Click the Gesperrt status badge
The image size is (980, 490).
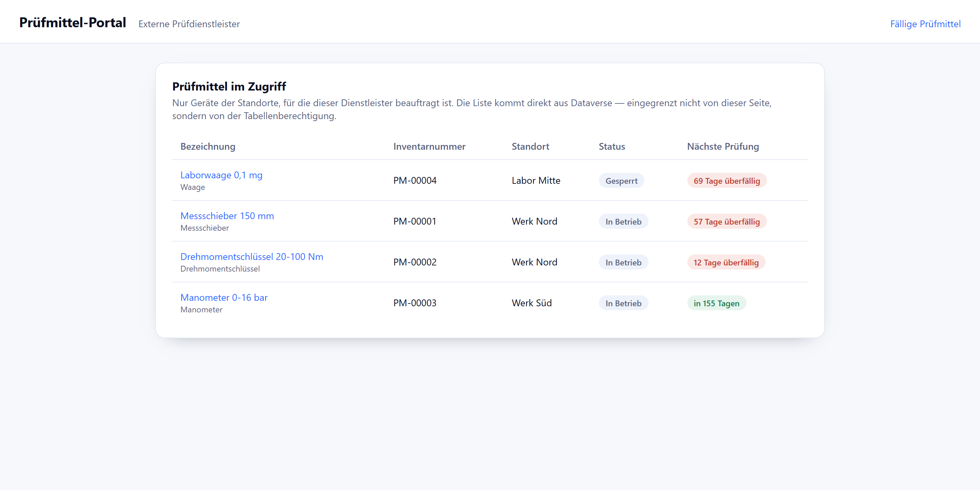coord(621,181)
